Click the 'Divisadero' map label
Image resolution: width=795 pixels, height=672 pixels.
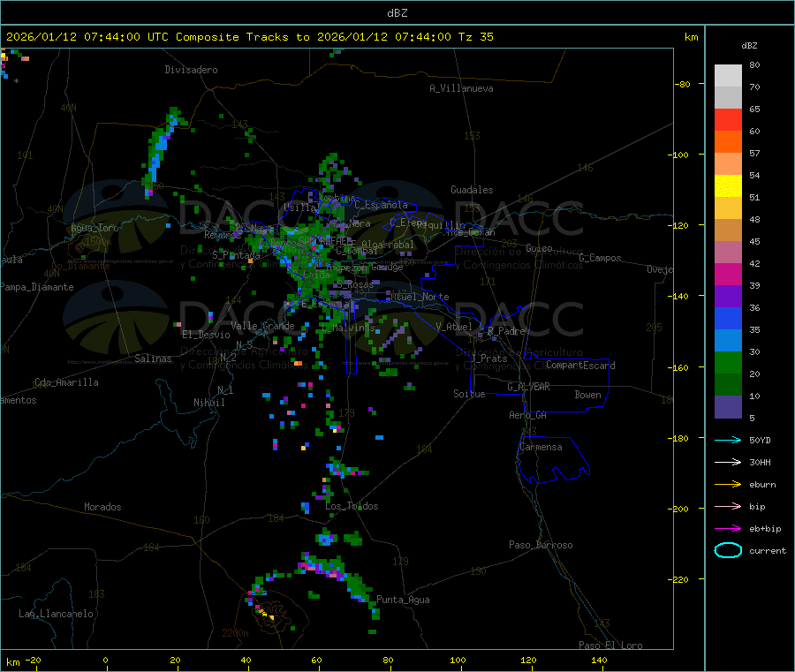click(191, 70)
